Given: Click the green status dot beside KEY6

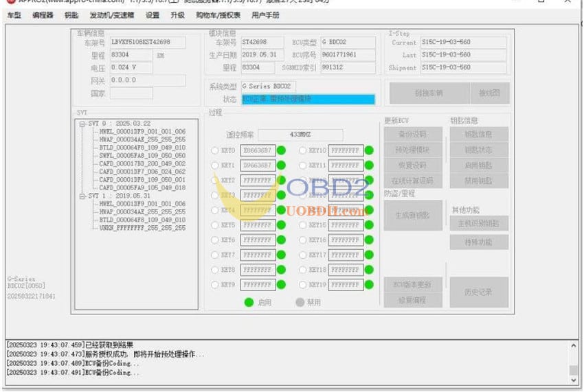Looking at the screenshot, I should (x=281, y=240).
